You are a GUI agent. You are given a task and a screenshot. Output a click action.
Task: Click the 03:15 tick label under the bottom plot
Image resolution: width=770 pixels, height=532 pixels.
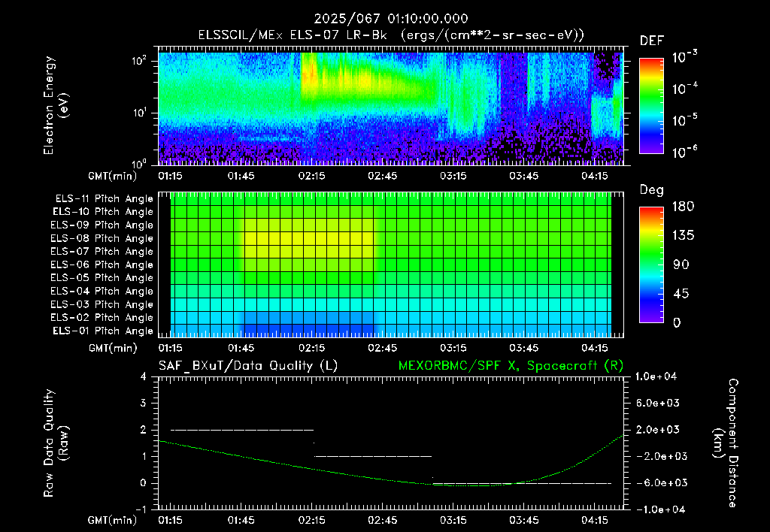coord(453,520)
